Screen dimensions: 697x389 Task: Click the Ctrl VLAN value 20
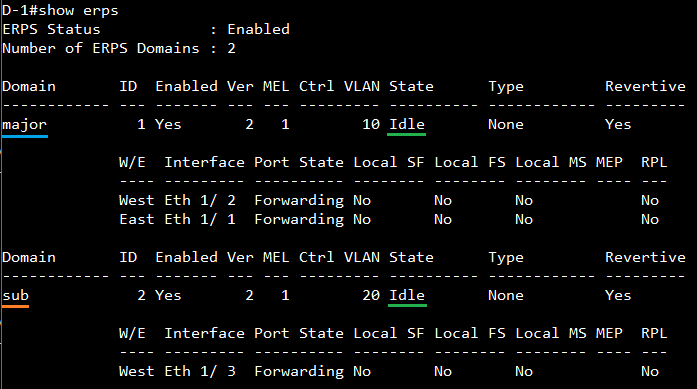click(x=371, y=296)
